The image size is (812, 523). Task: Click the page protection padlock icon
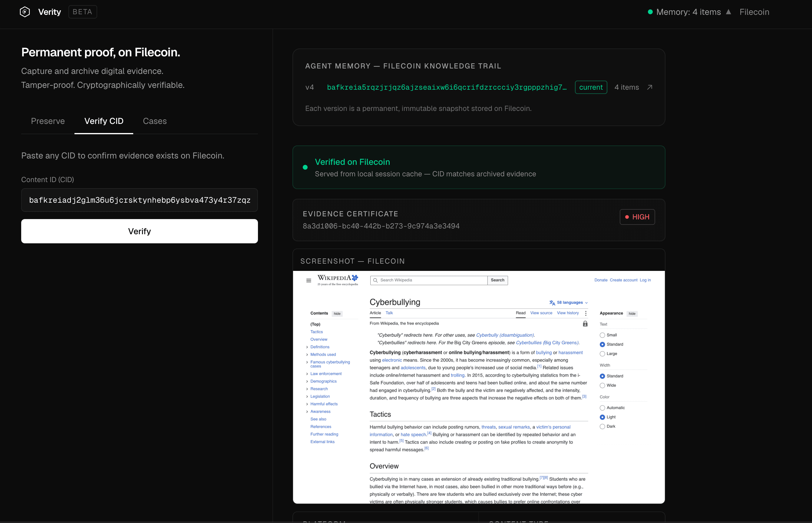click(585, 324)
